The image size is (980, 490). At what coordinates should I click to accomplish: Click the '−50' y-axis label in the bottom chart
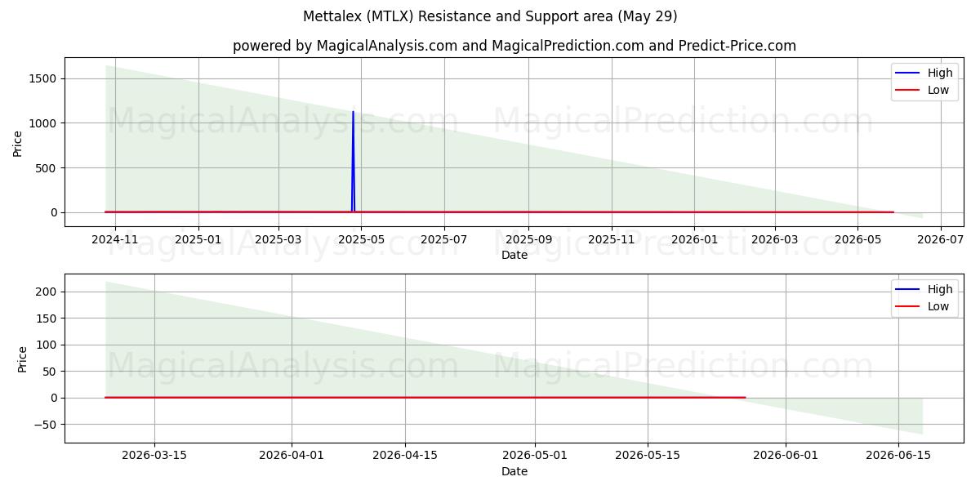tap(45, 425)
